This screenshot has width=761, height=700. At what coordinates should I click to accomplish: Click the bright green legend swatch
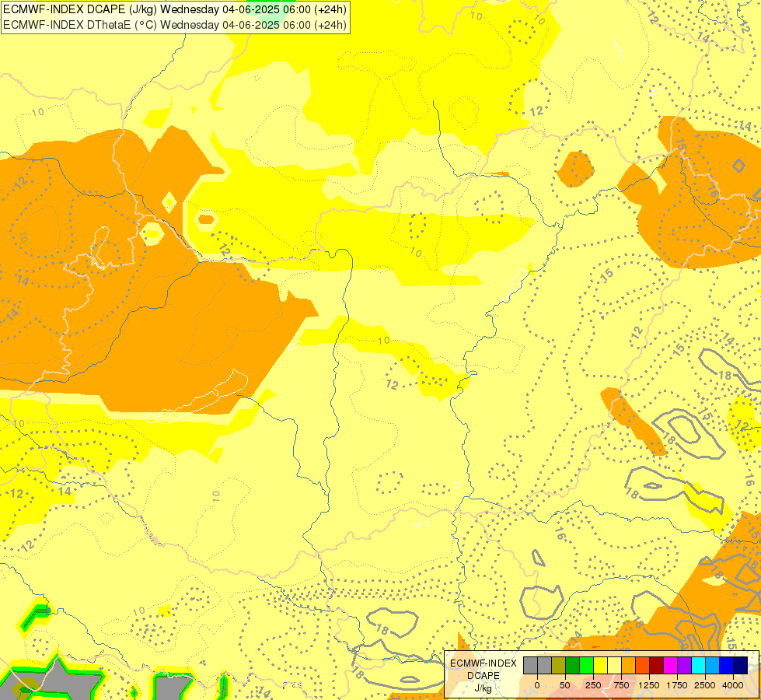click(x=587, y=665)
